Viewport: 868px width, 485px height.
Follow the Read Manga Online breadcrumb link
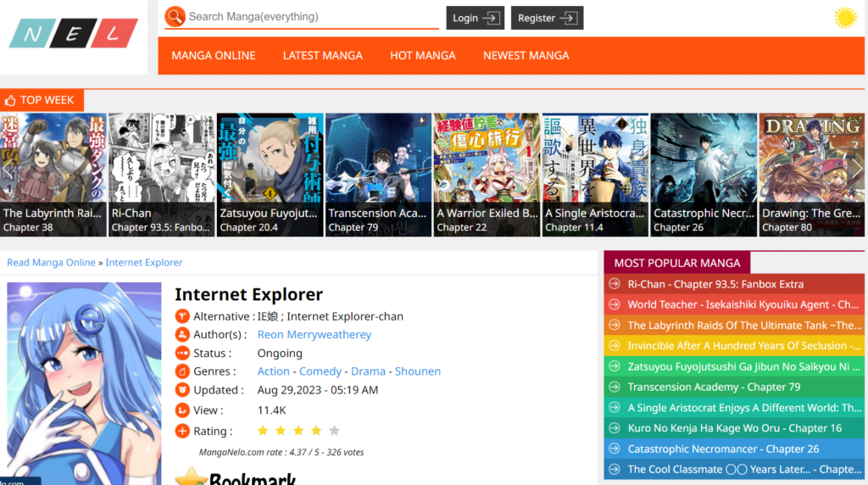pyautogui.click(x=51, y=263)
